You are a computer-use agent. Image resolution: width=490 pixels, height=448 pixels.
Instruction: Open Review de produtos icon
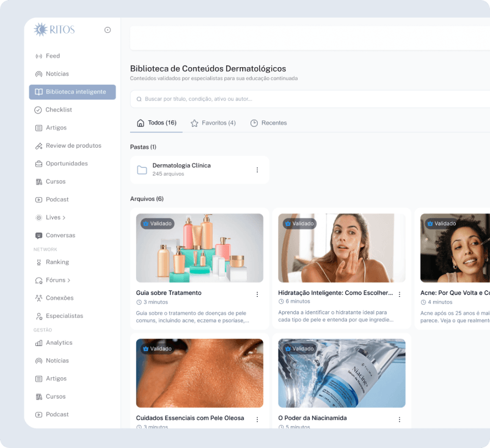(38, 146)
